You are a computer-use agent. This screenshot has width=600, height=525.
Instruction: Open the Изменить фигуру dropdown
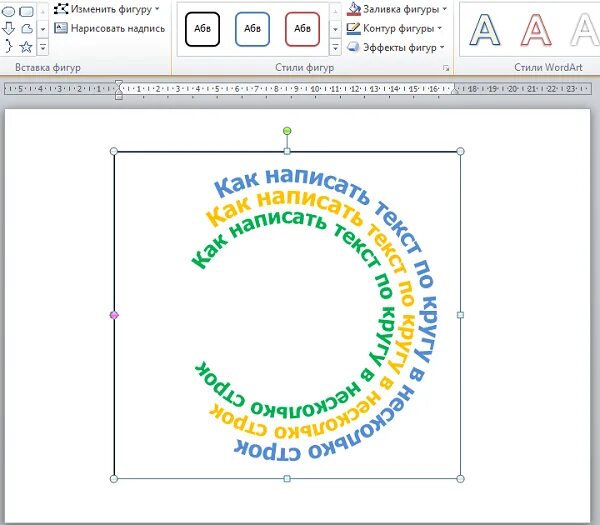pos(107,9)
